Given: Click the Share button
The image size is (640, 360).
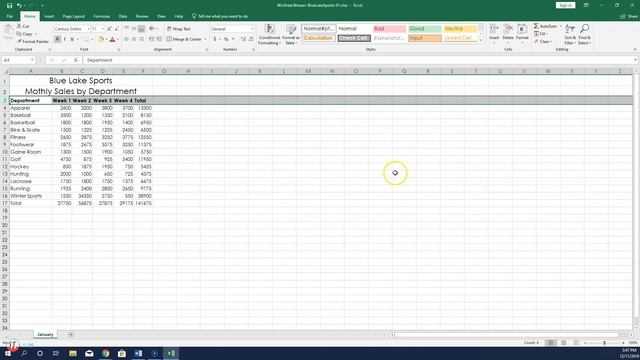Looking at the screenshot, I should point(629,16).
